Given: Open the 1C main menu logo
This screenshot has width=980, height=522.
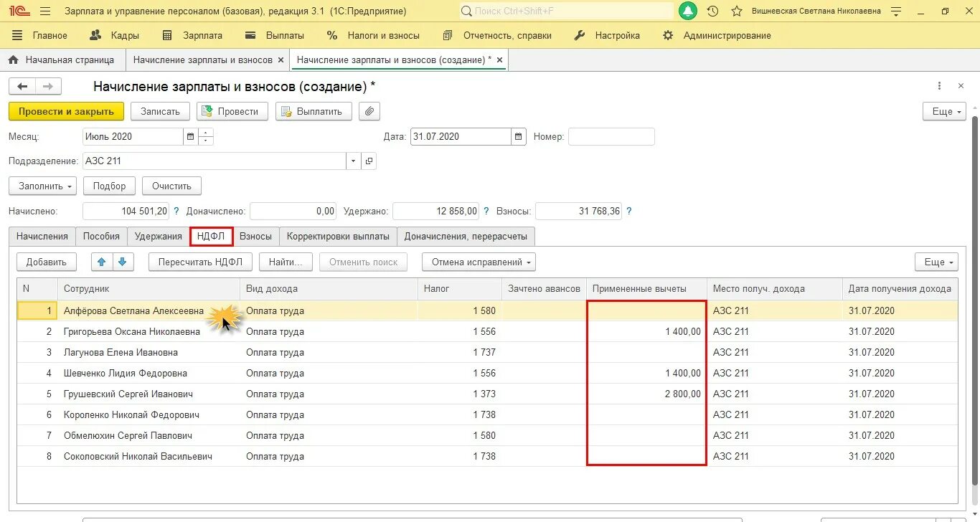Looking at the screenshot, I should click(x=18, y=11).
